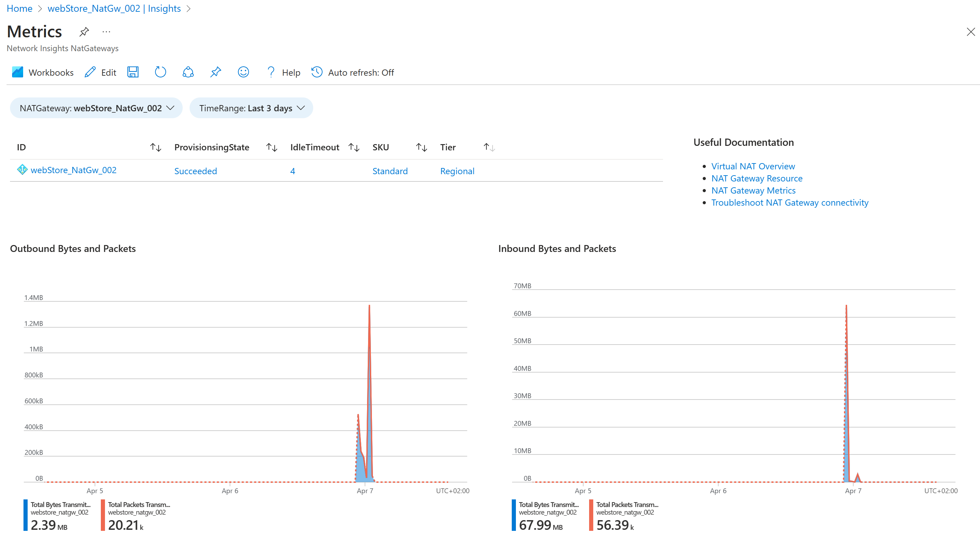Click the Refresh circular arrow icon
The height and width of the screenshot is (535, 980).
point(161,72)
